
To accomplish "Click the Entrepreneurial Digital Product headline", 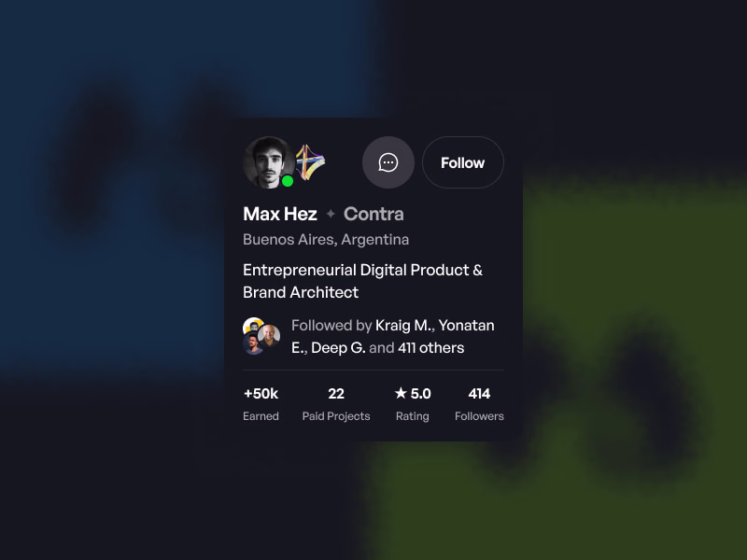I will [362, 281].
